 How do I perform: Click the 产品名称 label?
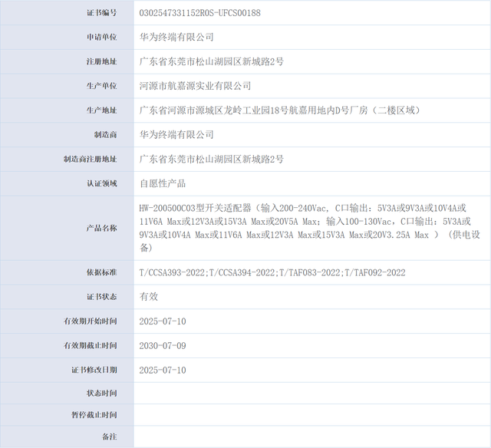tap(102, 228)
